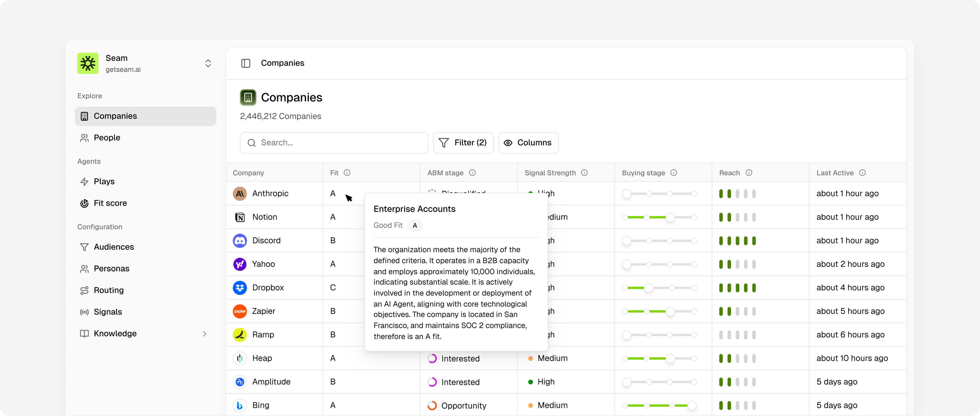Click the Fit grade A for Anthropic
The image size is (980, 416).
click(333, 193)
